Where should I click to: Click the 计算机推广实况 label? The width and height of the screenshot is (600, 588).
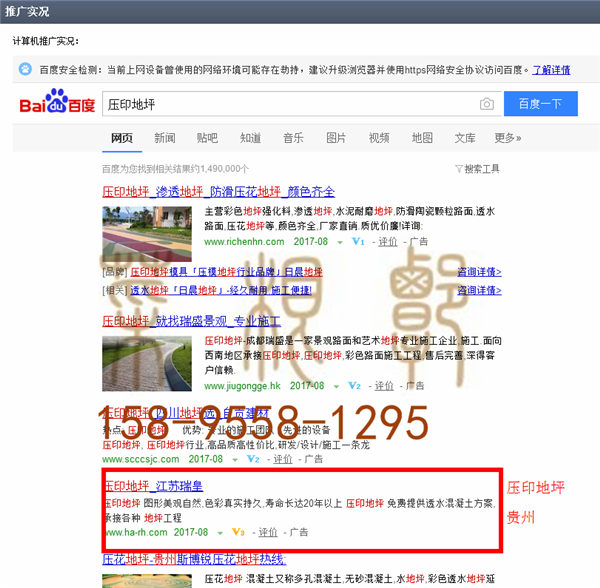coord(46,41)
